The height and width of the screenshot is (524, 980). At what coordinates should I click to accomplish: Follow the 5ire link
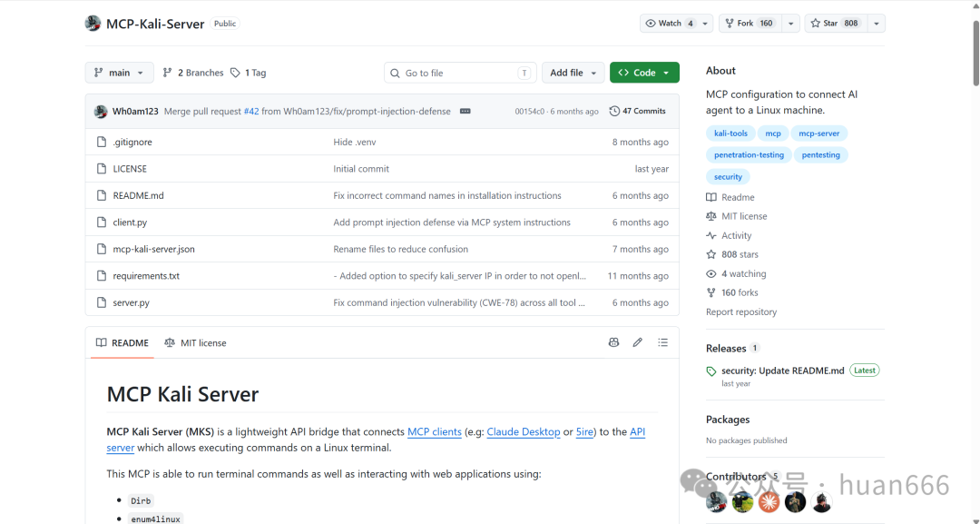pos(584,431)
